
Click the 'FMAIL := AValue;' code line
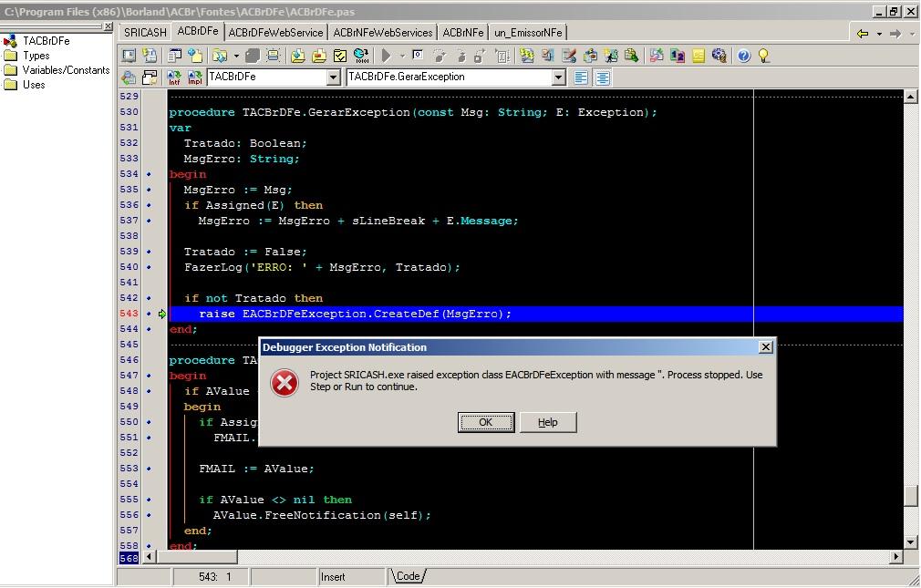(256, 469)
